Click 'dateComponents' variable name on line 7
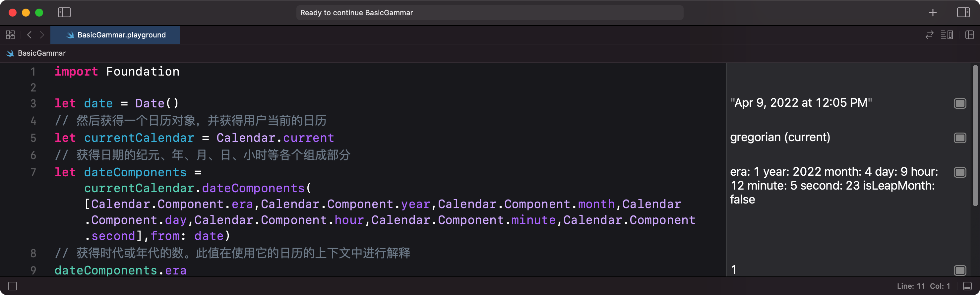The image size is (980, 295). (x=135, y=172)
